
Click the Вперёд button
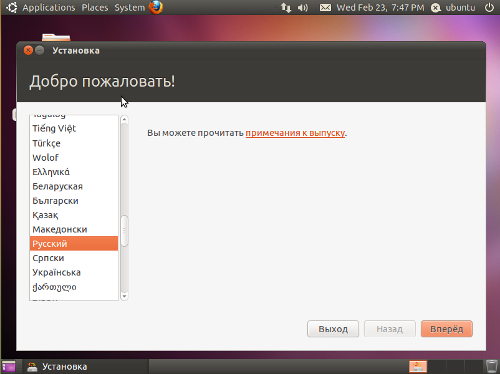pos(447,329)
